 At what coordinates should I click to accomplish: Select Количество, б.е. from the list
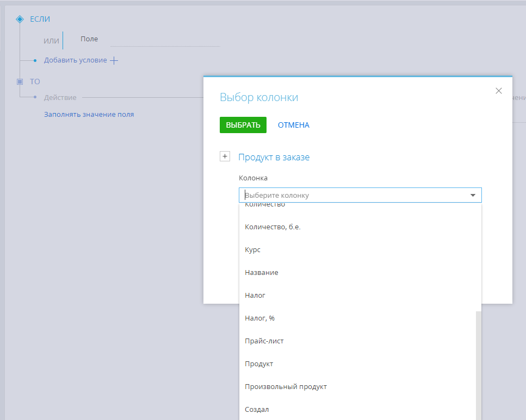click(x=273, y=227)
